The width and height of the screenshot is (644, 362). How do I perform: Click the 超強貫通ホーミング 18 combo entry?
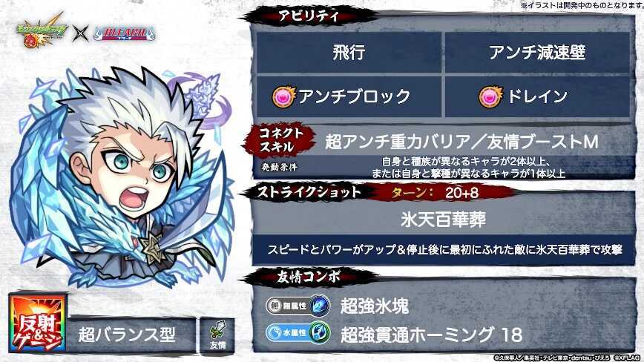431,335
